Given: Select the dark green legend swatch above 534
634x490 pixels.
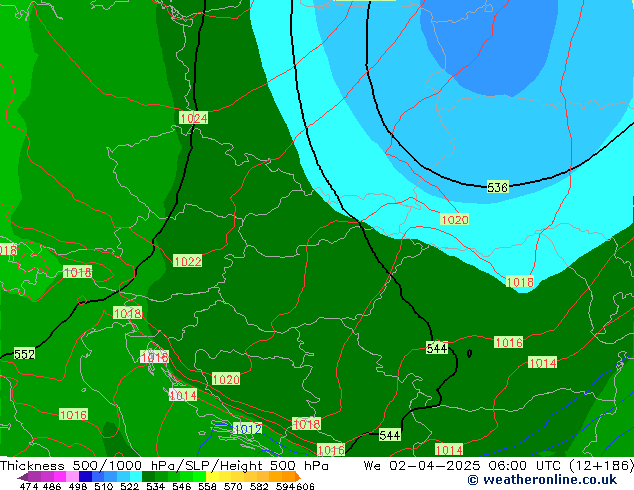Looking at the screenshot, I should point(149,477).
